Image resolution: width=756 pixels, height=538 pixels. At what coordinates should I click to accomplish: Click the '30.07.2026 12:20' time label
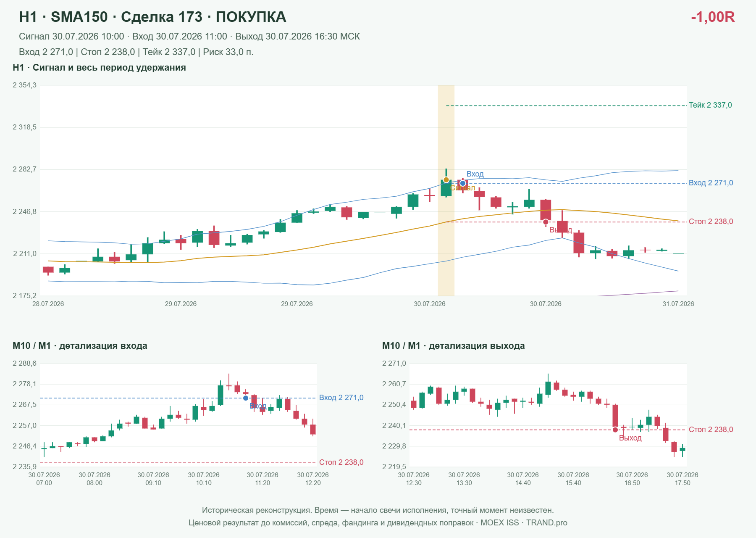coord(313,479)
